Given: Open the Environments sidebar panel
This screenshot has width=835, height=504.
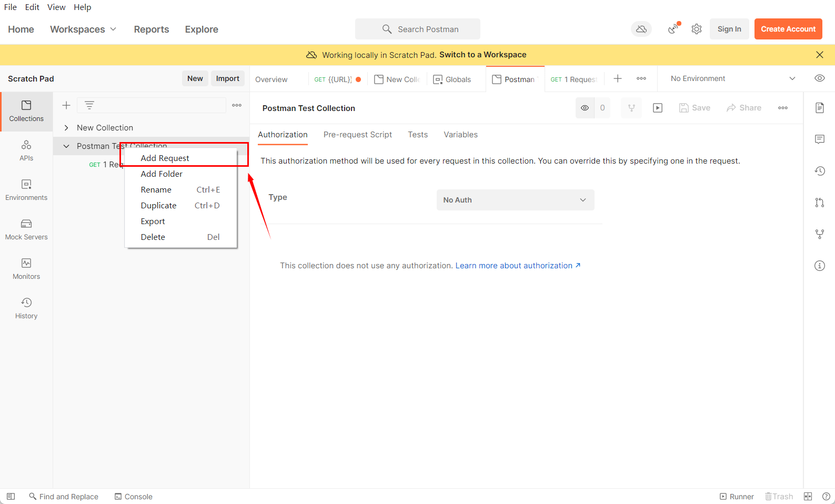Looking at the screenshot, I should pos(26,190).
